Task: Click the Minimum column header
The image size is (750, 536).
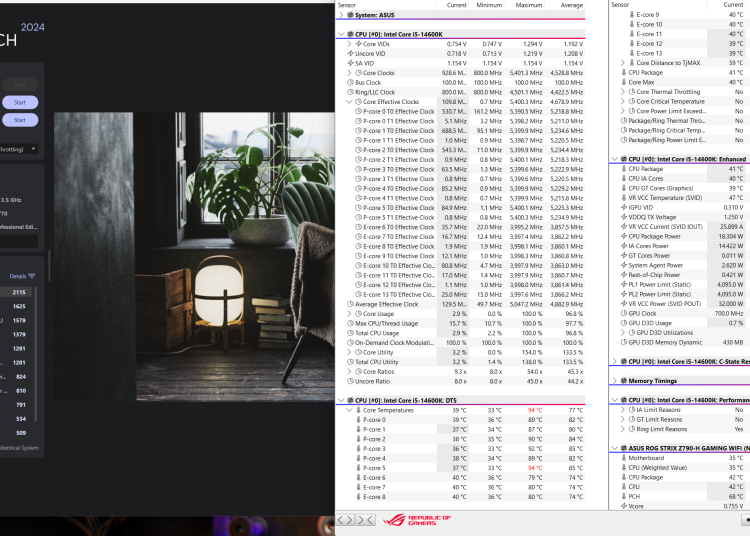Action: point(489,5)
